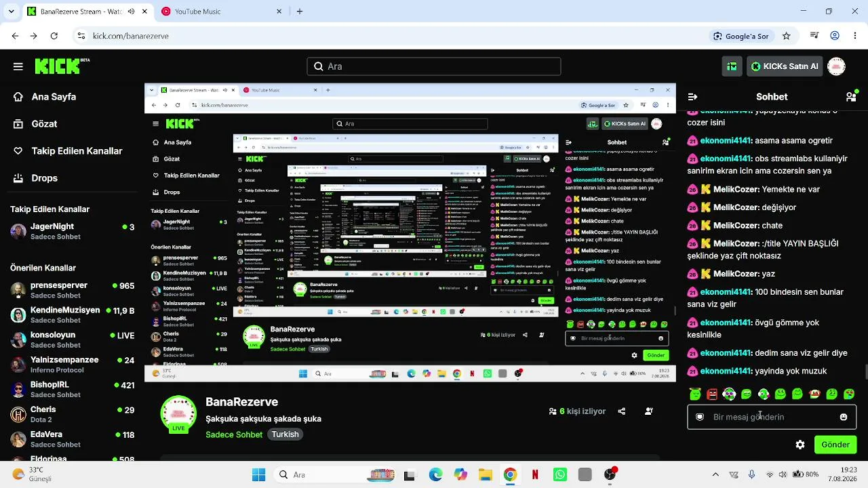Open Chrome media control icon
The height and width of the screenshot is (488, 868).
point(814,36)
